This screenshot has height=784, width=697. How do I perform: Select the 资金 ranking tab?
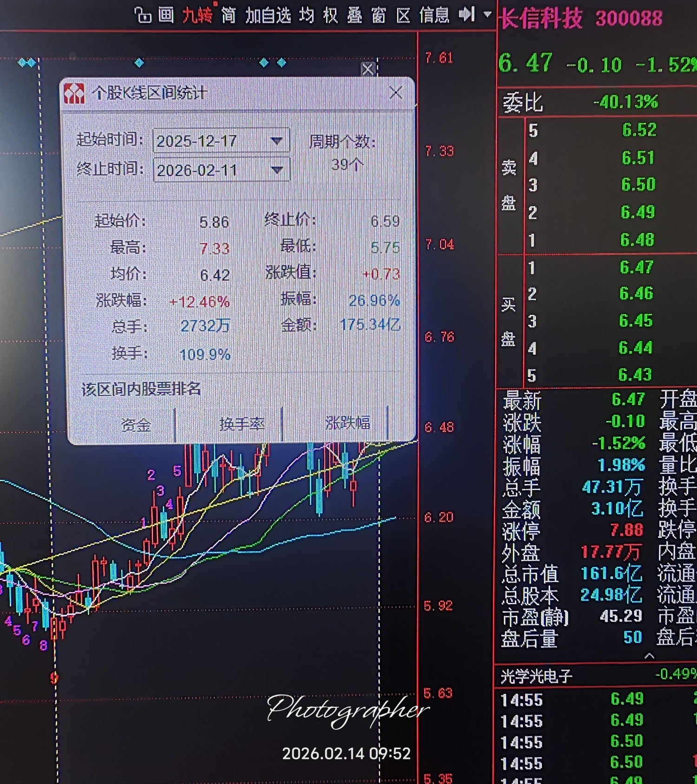135,424
